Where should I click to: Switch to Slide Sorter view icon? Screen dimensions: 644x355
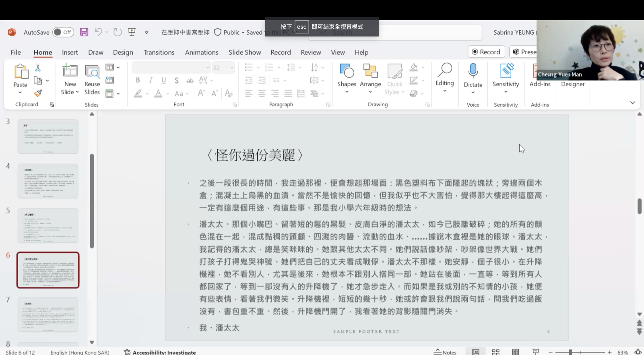495,352
